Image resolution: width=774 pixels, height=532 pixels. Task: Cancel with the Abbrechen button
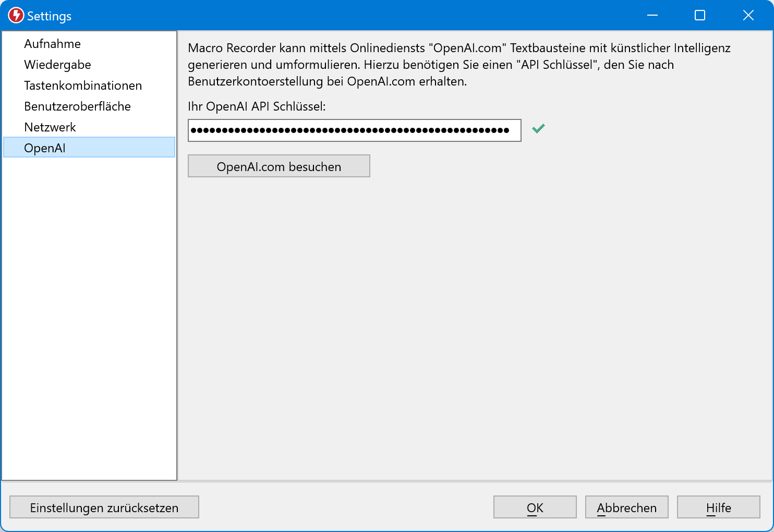pos(627,507)
